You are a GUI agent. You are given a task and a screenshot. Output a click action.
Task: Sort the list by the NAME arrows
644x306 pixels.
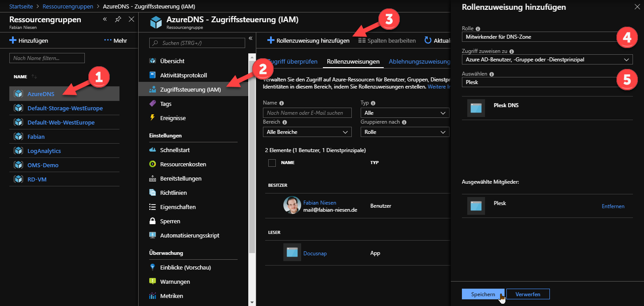click(34, 76)
